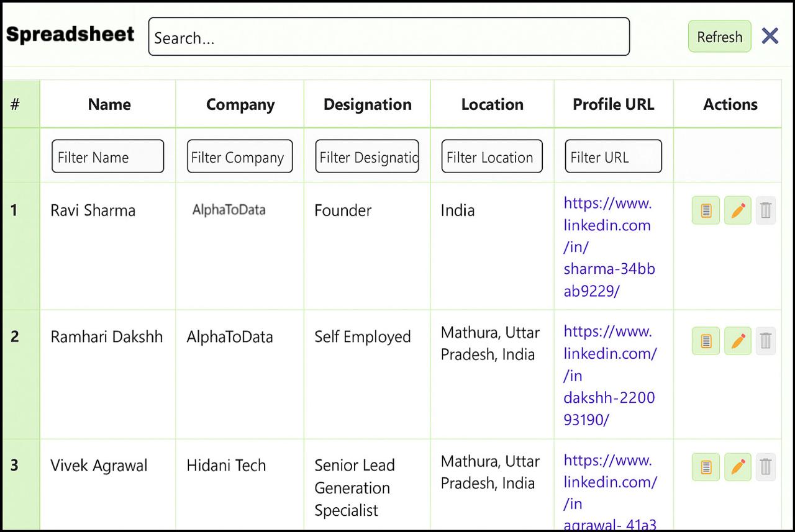Edit the Vivek Agrawal row
The width and height of the screenshot is (795, 532).
(738, 467)
